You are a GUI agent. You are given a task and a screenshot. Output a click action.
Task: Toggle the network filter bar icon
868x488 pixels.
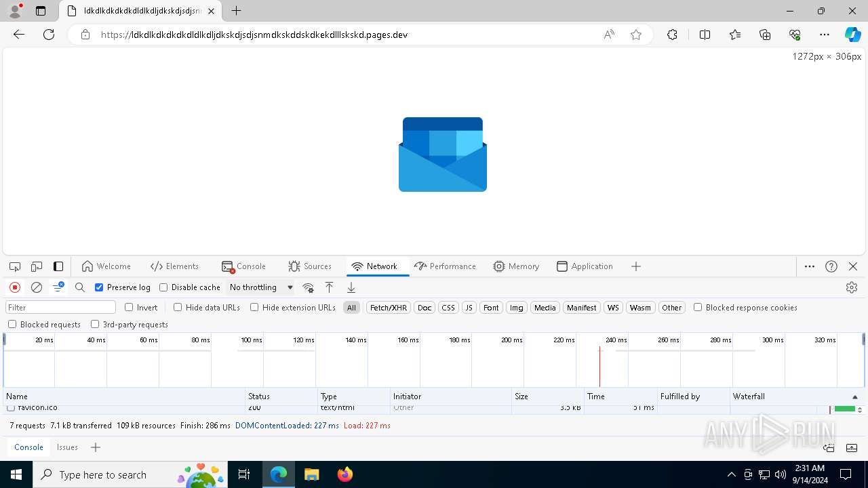58,287
